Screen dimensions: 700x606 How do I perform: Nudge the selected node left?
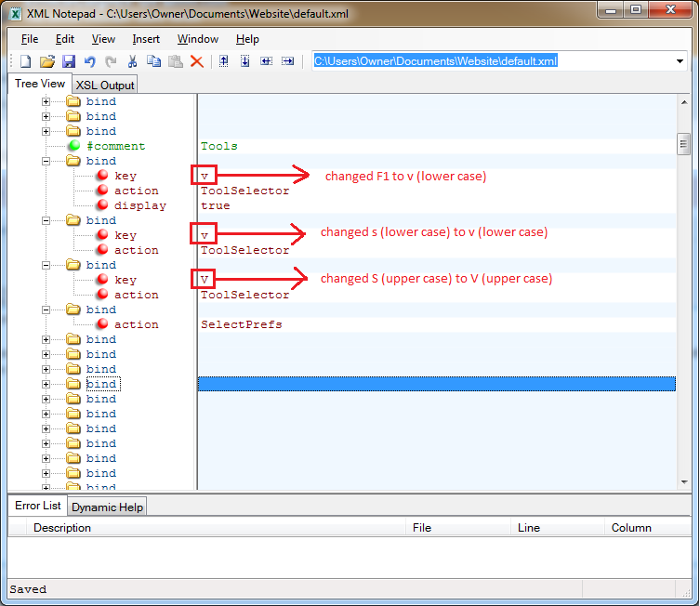click(x=267, y=61)
